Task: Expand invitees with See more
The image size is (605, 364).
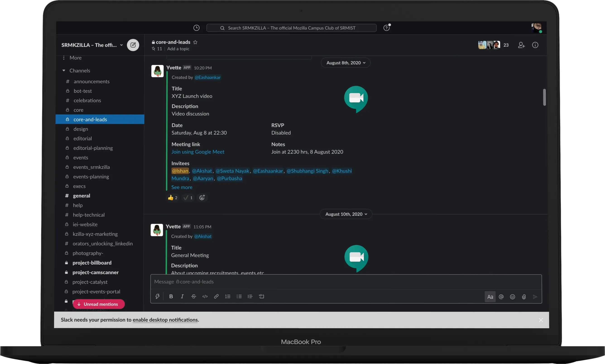Action: [x=182, y=187]
